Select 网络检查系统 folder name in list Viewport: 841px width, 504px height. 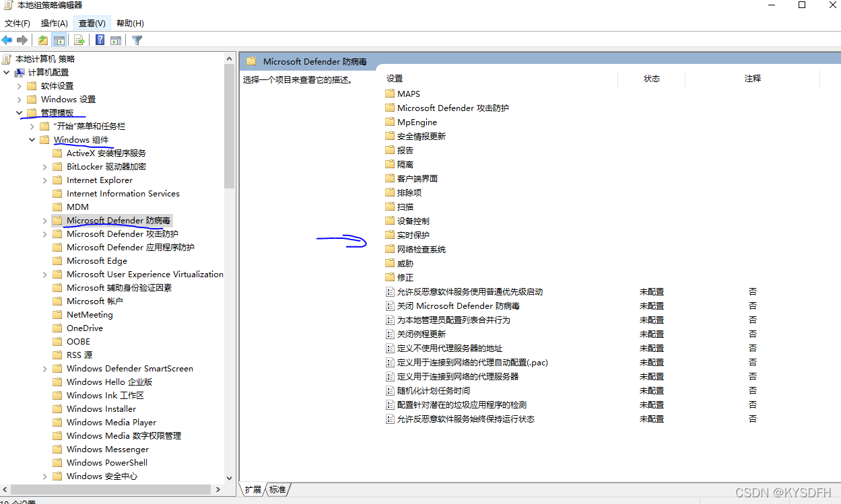[422, 249]
